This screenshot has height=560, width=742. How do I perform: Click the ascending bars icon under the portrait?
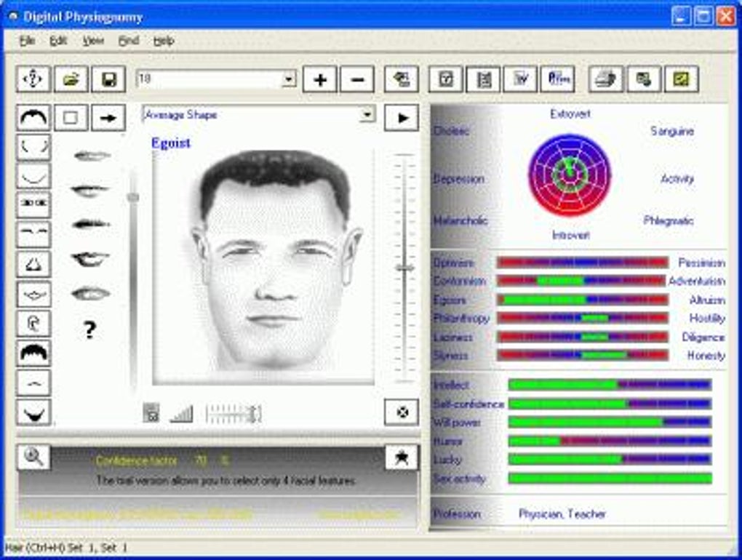(182, 413)
